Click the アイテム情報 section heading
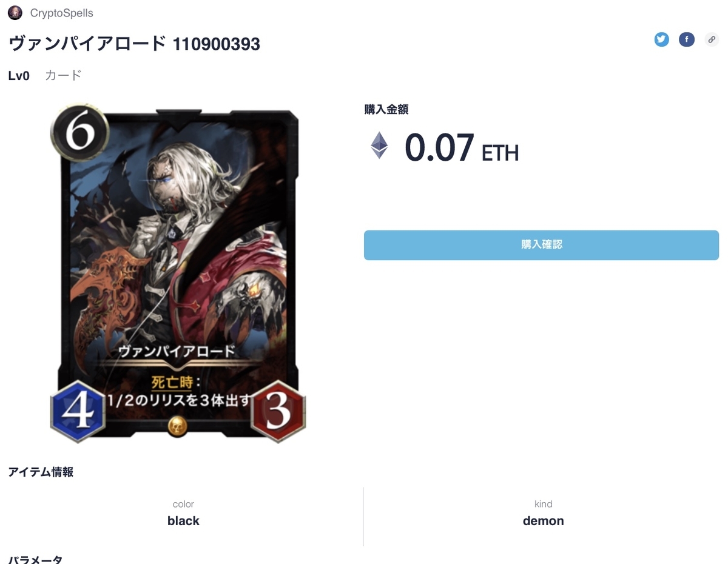728x564 pixels. [41, 472]
